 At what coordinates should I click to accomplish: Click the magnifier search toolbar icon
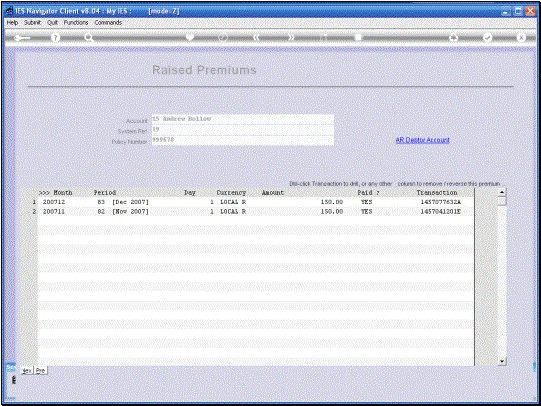coord(89,37)
